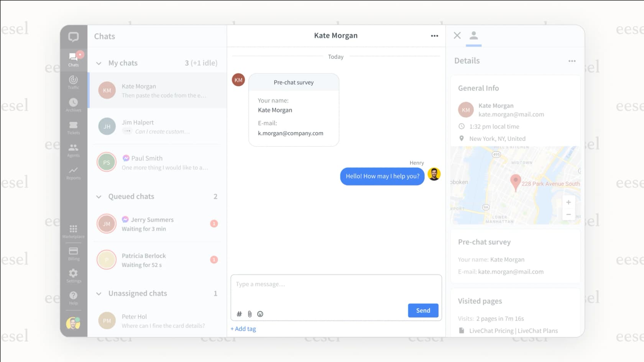
Task: Open the emoji picker
Action: point(260,314)
